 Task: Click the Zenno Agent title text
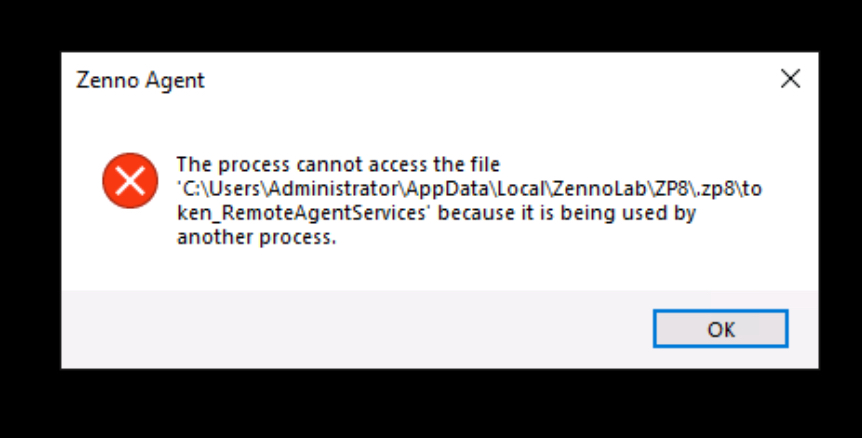click(140, 80)
